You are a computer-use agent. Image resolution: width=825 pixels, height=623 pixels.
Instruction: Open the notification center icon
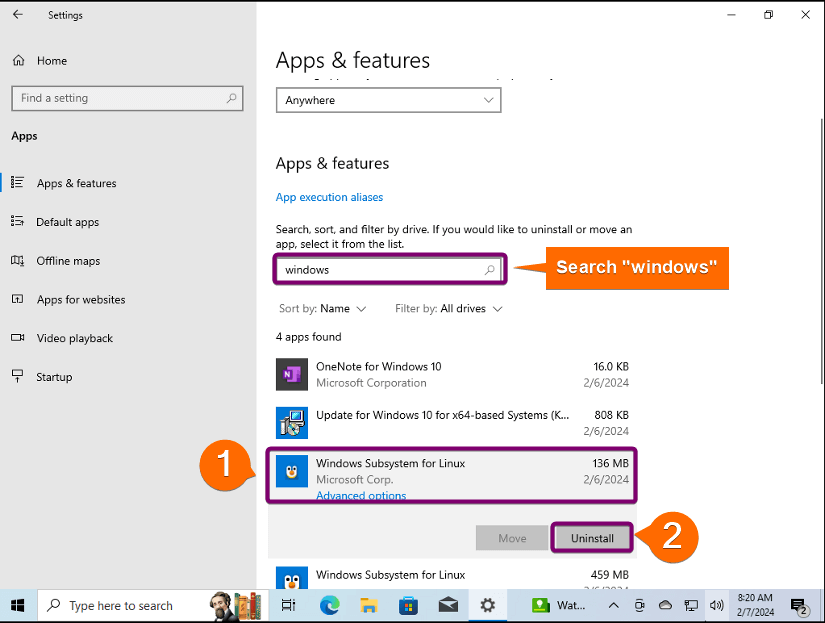click(799, 606)
